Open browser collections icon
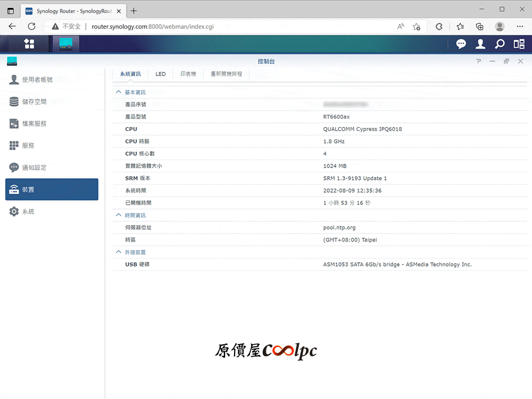 pyautogui.click(x=480, y=27)
